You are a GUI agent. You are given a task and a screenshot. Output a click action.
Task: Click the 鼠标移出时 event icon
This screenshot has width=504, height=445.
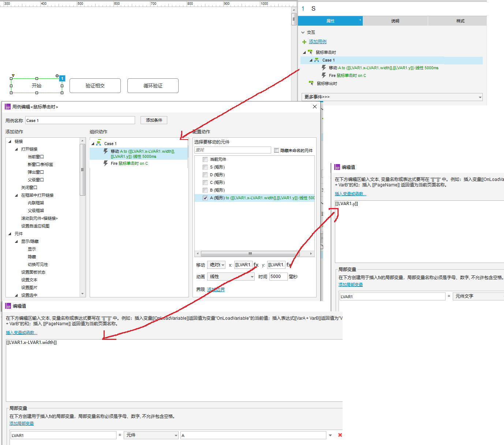click(x=311, y=83)
